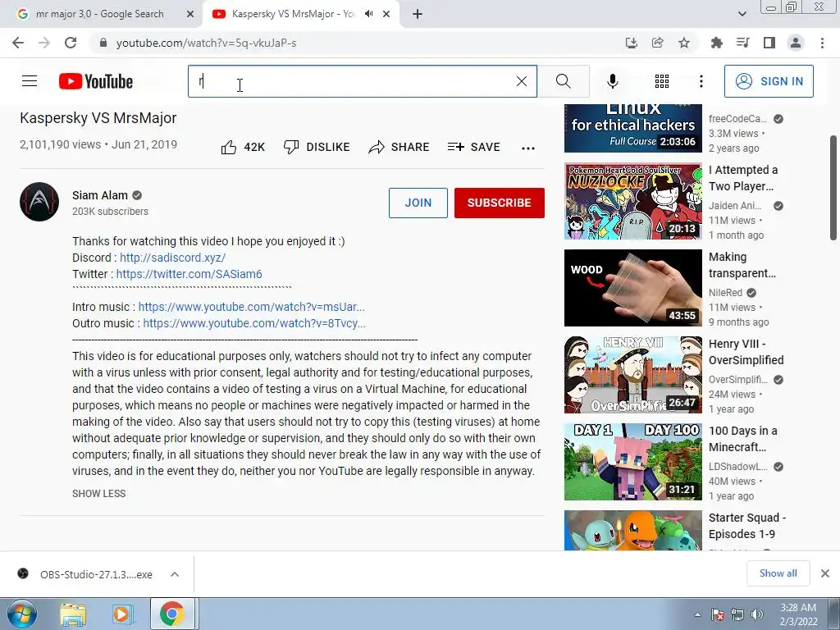Open the YouTube hamburger guide menu
The height and width of the screenshot is (630, 840).
tap(30, 81)
